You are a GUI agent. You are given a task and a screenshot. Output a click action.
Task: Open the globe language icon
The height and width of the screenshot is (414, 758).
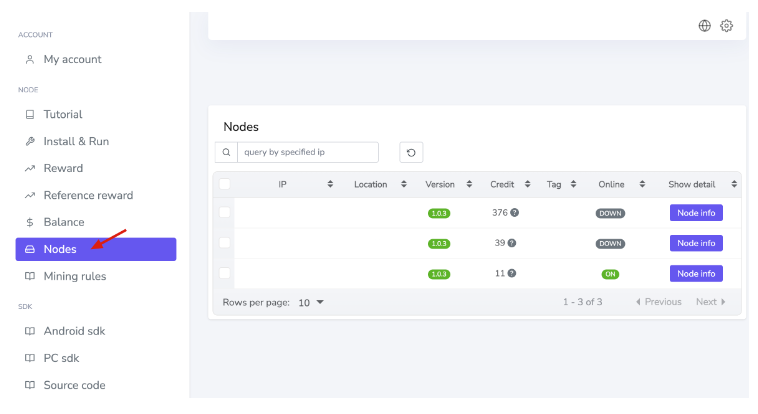(x=705, y=26)
